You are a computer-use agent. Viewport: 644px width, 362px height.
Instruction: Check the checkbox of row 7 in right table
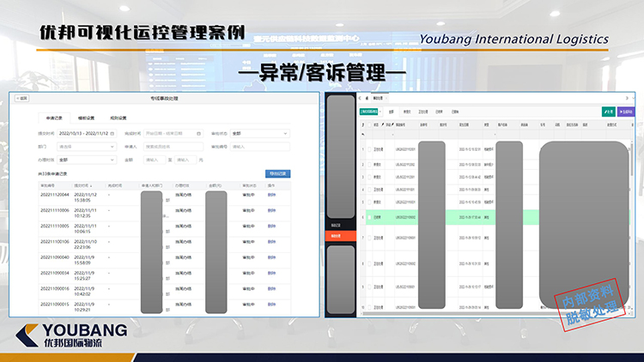(x=369, y=238)
